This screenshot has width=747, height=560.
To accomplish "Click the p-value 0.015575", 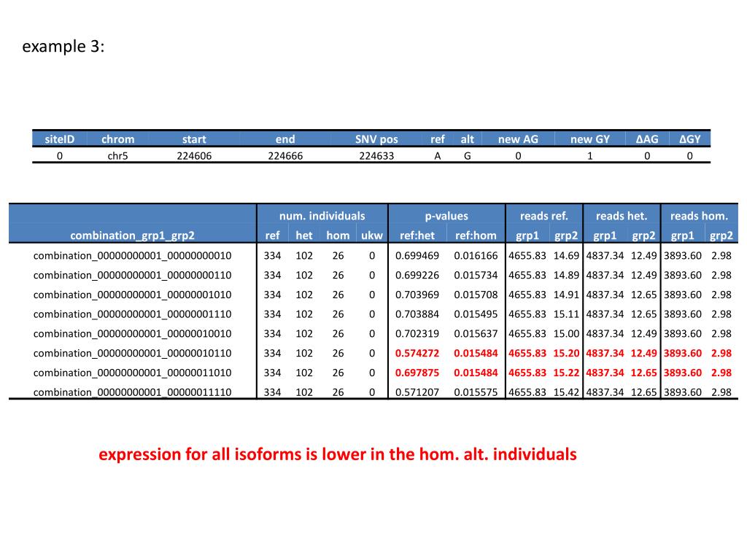I will tap(476, 392).
